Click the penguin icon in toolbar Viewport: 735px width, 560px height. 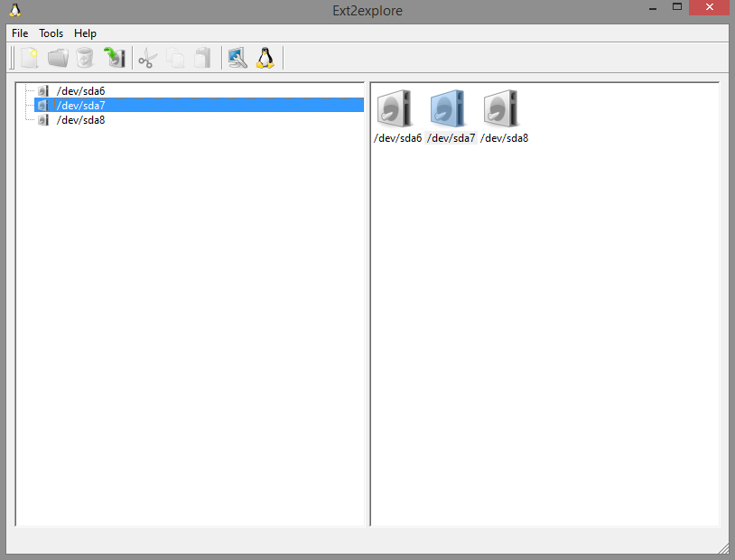pos(265,58)
